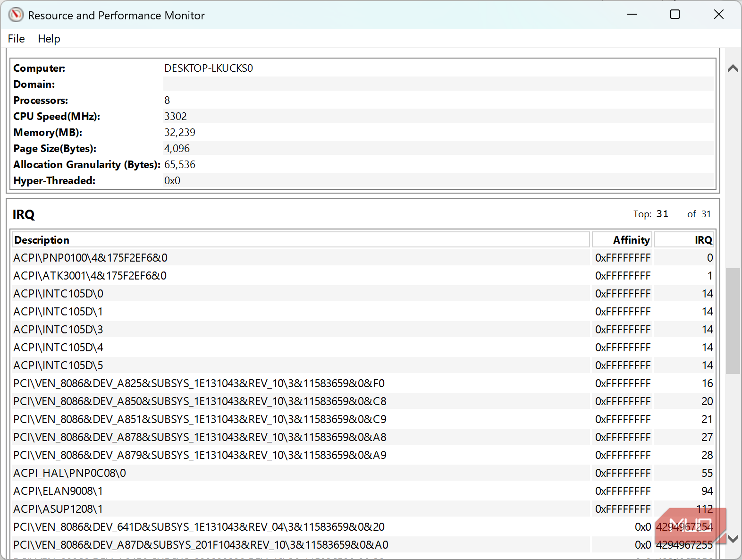This screenshot has width=742, height=560.
Task: Click the Description column header
Action: 301,240
